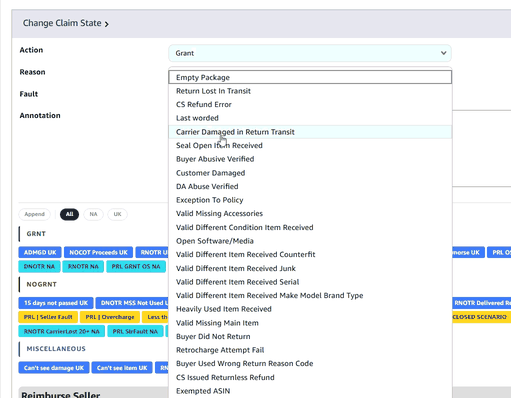Viewport: 511px width, 398px height.
Task: Choose Retrocharge Attempt Fail
Action: (x=310, y=350)
